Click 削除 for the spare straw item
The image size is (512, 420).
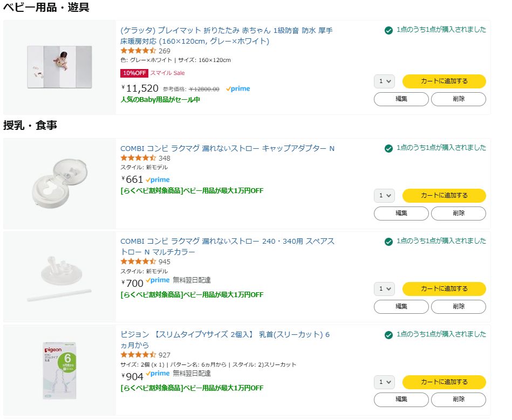coord(459,307)
